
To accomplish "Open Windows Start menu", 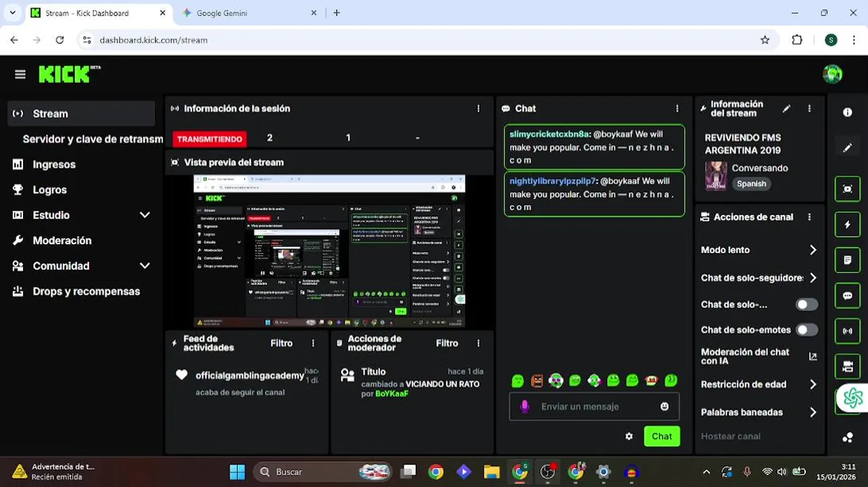I will (237, 472).
